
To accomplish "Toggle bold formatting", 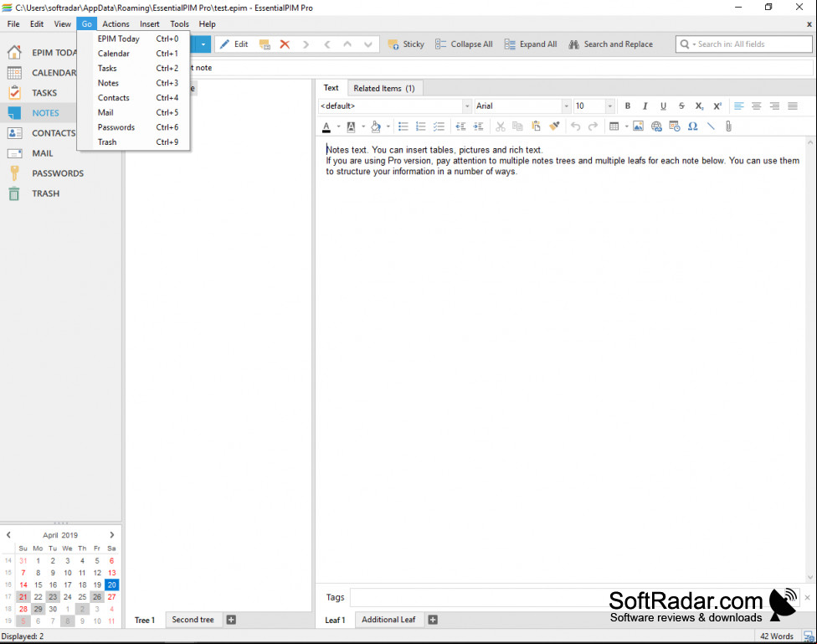I will (x=627, y=106).
